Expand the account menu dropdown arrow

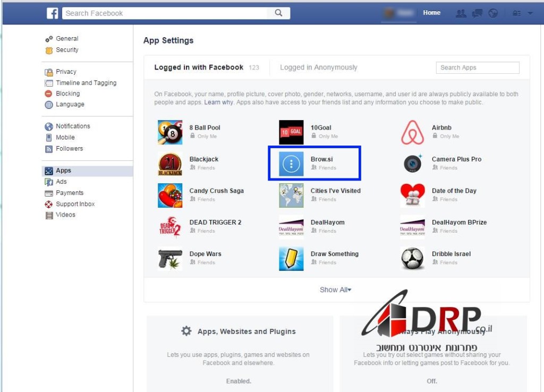coord(530,14)
